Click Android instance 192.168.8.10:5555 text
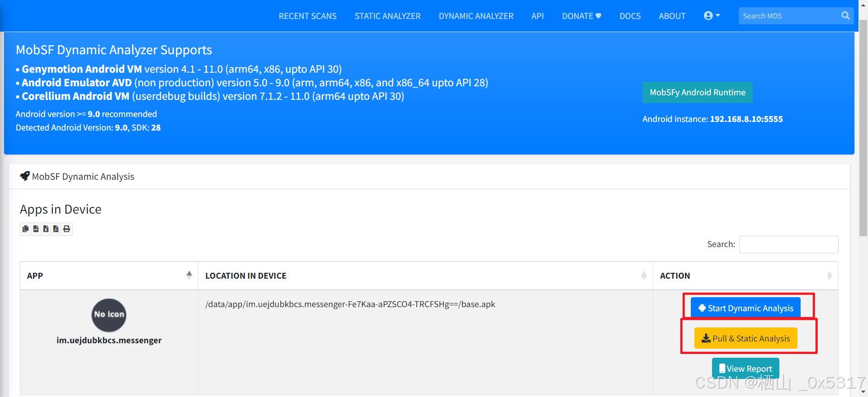The height and width of the screenshot is (397, 868). 712,119
